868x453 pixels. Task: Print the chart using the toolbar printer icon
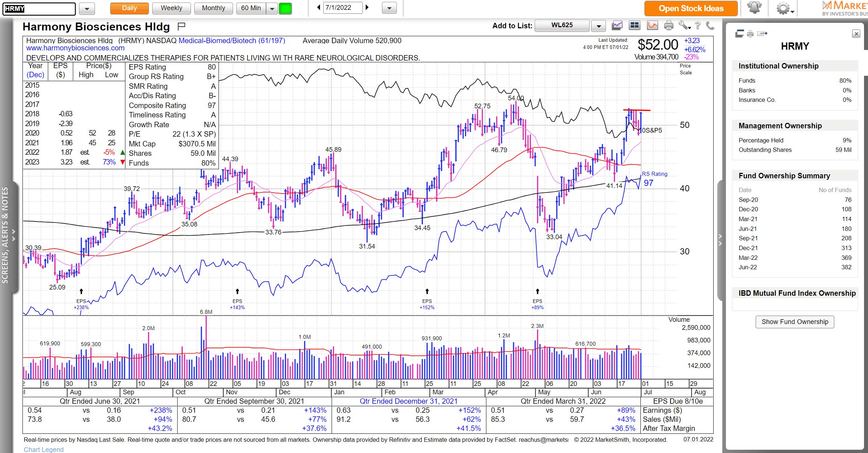669,25
